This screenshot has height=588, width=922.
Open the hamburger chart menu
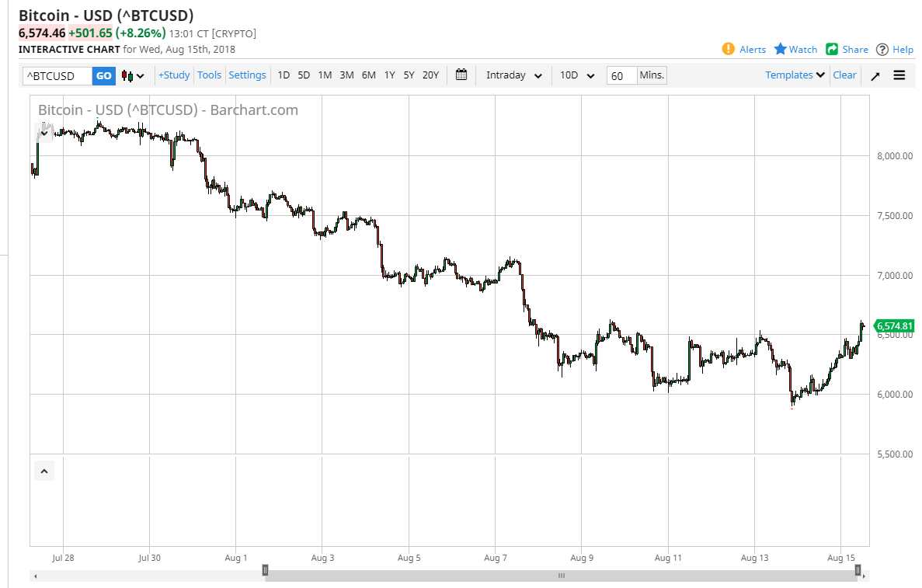coord(899,75)
